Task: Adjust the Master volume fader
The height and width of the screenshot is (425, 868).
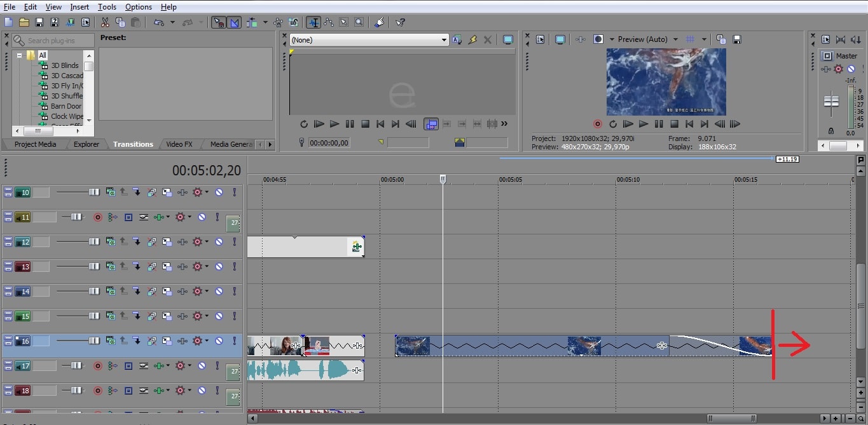Action: (x=831, y=101)
